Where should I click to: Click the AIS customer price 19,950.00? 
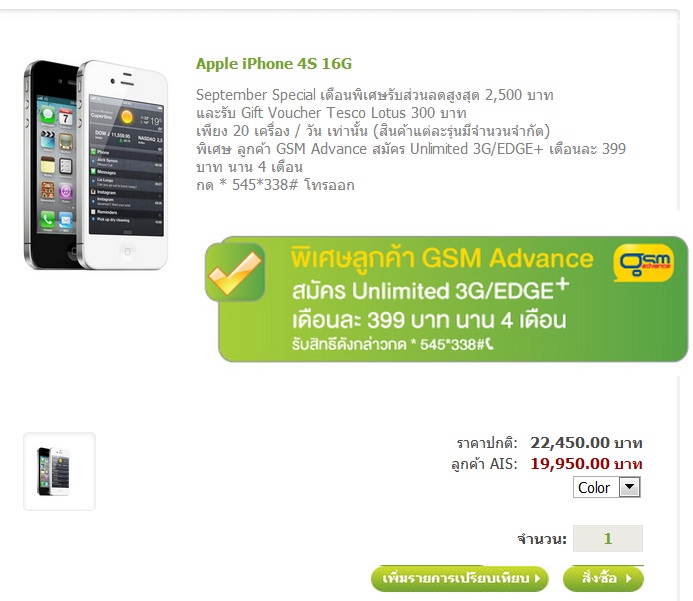570,464
